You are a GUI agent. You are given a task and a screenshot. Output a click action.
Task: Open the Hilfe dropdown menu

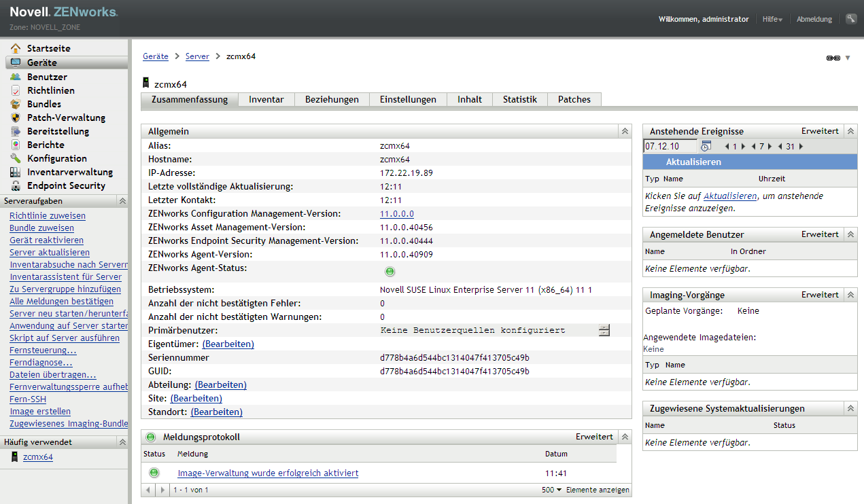click(x=772, y=19)
